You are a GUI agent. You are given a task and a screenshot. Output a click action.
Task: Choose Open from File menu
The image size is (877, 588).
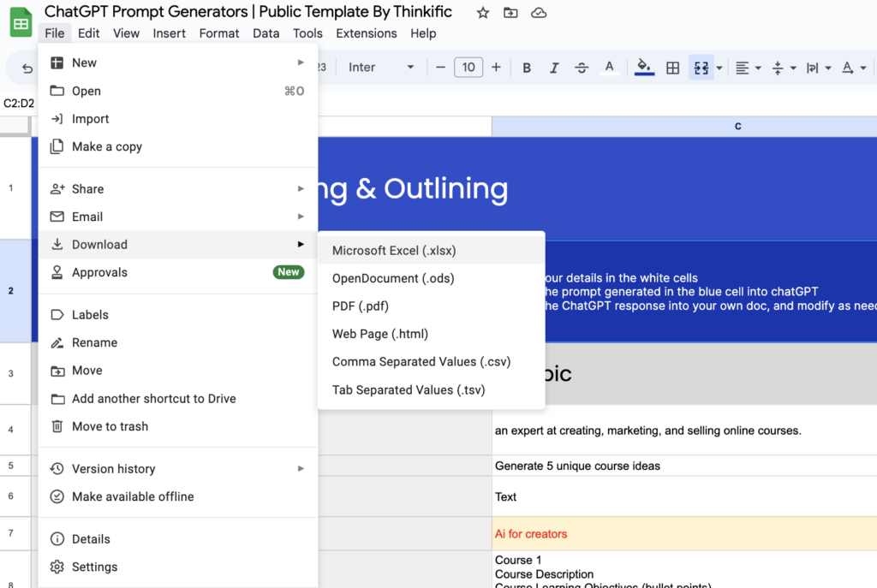178,91
